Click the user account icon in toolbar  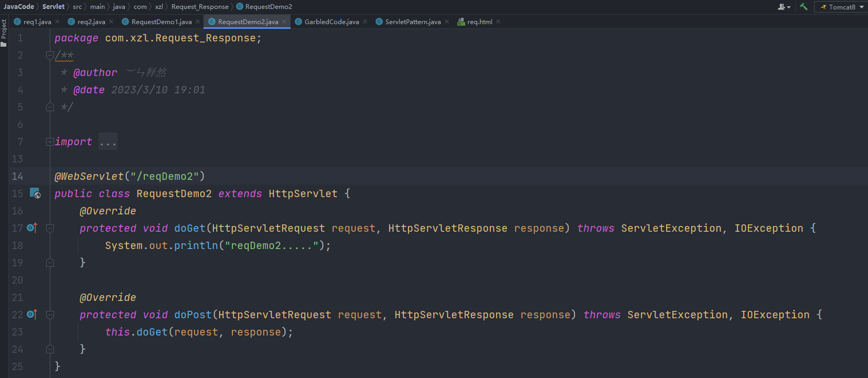tap(783, 7)
